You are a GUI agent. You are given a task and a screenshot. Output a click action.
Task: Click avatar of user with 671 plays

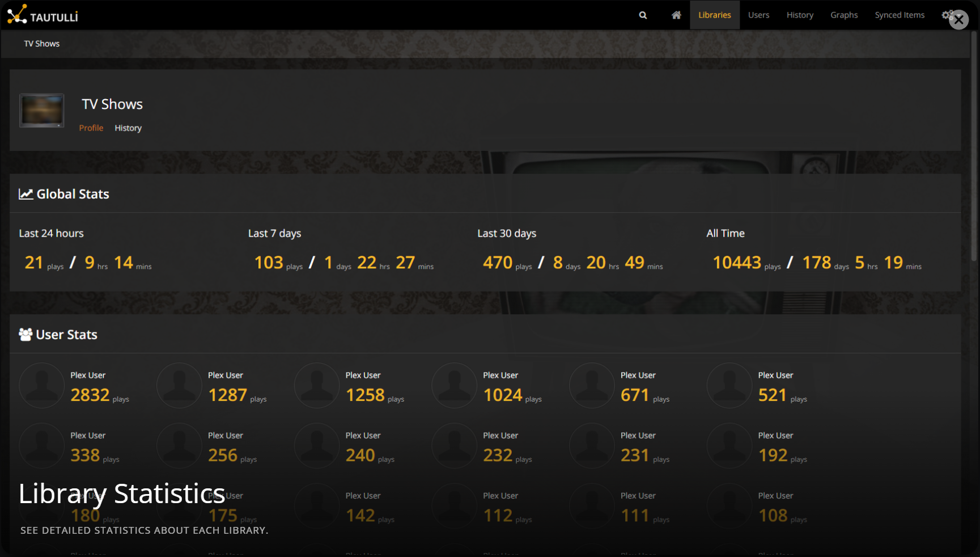(592, 385)
